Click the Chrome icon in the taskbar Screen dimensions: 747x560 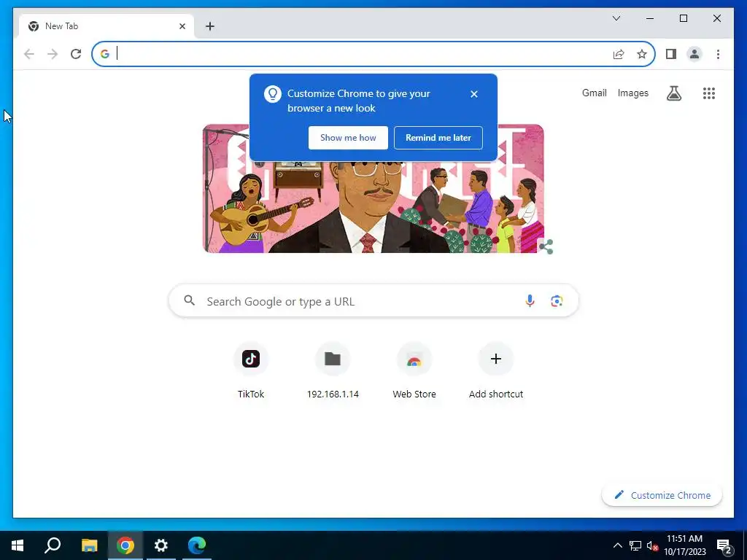pyautogui.click(x=125, y=545)
